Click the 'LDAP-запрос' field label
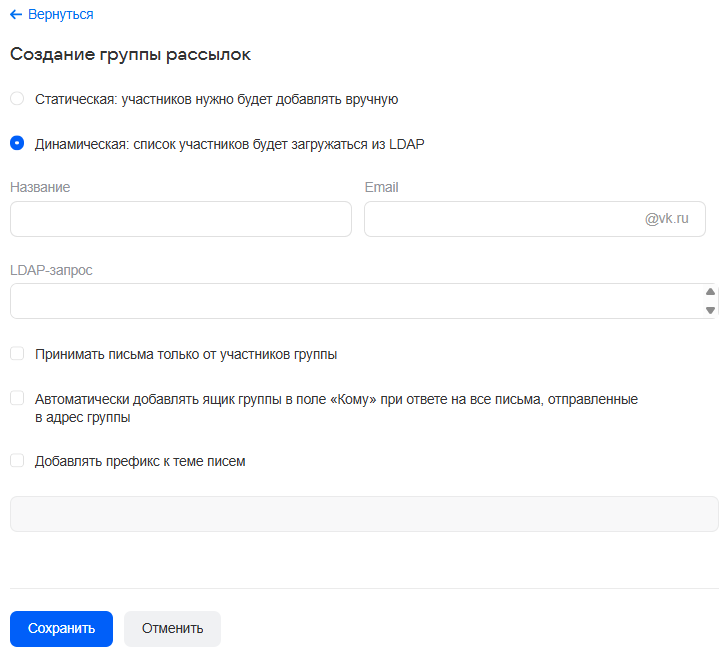 (x=51, y=270)
